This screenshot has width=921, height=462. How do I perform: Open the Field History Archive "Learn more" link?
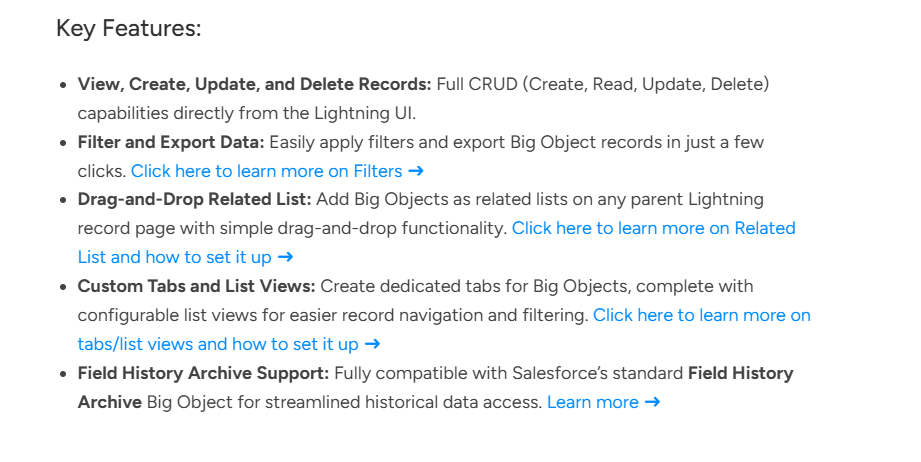pos(592,402)
